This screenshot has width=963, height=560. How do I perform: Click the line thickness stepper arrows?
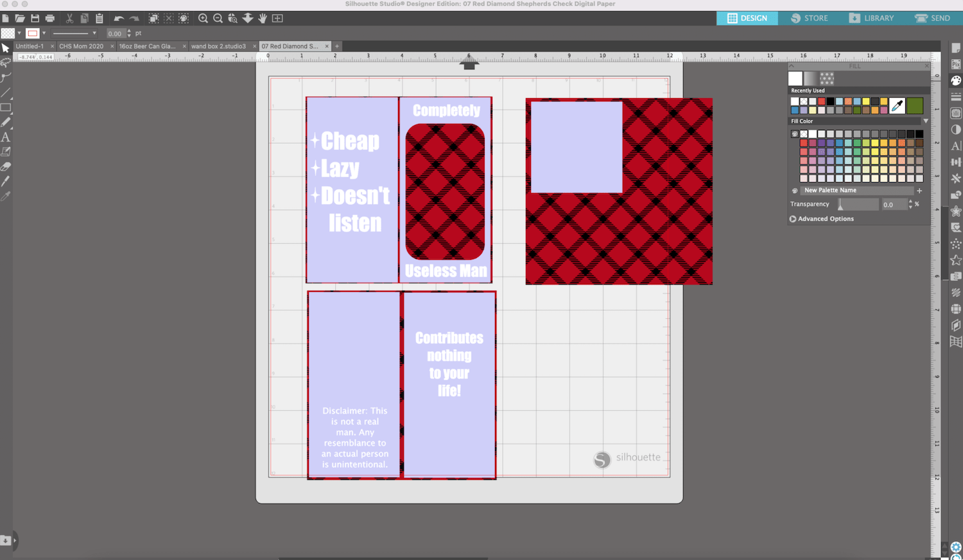(129, 33)
